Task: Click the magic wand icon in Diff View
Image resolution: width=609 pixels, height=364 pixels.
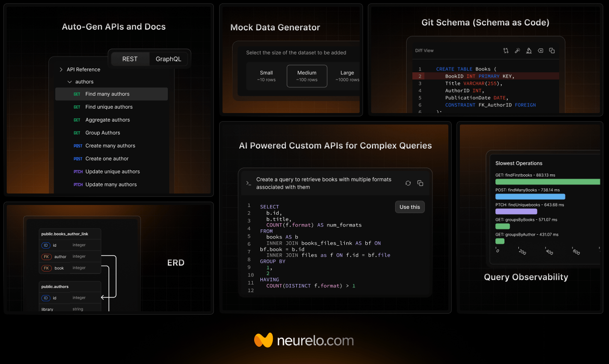Action: point(517,51)
